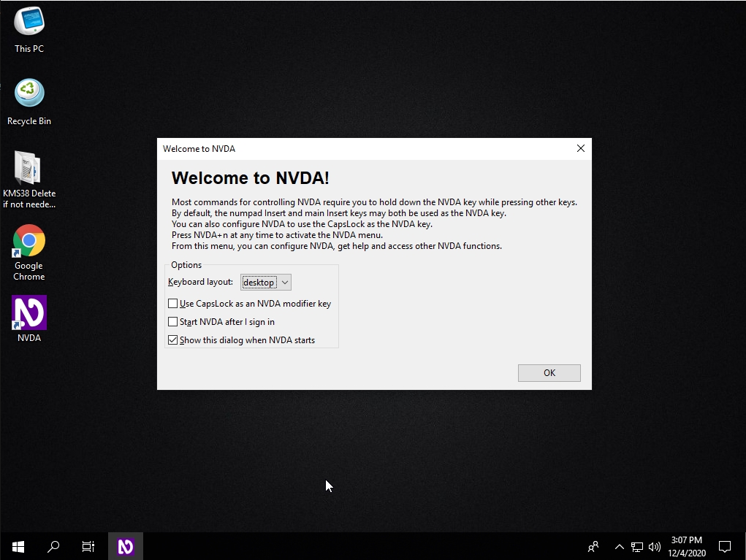Viewport: 746px width, 560px height.
Task: Open the volume speaker tray icon
Action: (655, 547)
